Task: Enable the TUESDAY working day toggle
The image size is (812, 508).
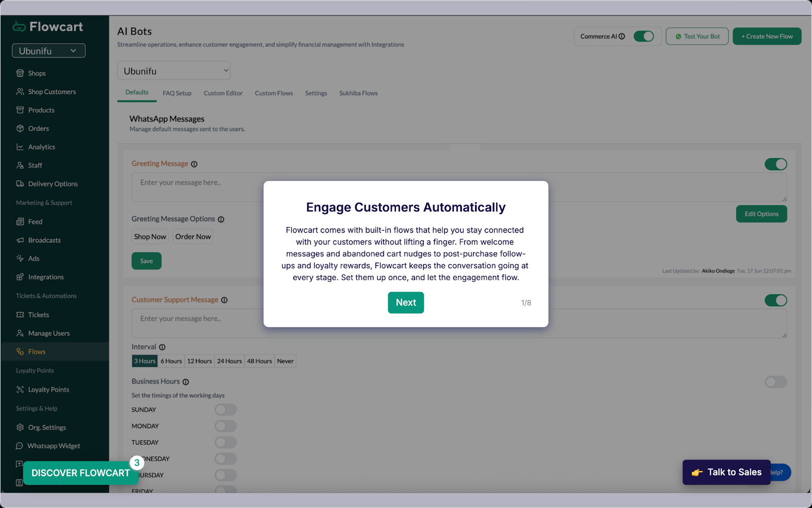Action: (226, 442)
